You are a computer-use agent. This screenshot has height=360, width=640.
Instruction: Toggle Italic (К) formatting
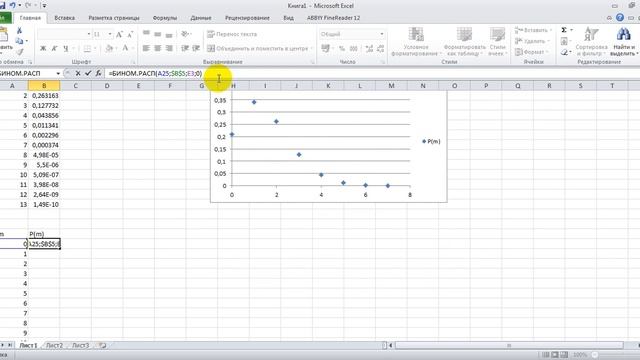pyautogui.click(x=54, y=49)
